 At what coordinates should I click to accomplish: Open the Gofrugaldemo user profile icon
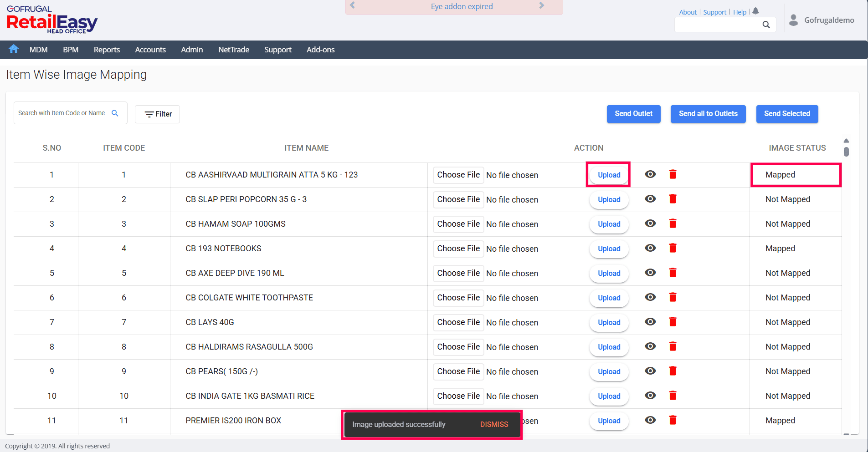[793, 20]
